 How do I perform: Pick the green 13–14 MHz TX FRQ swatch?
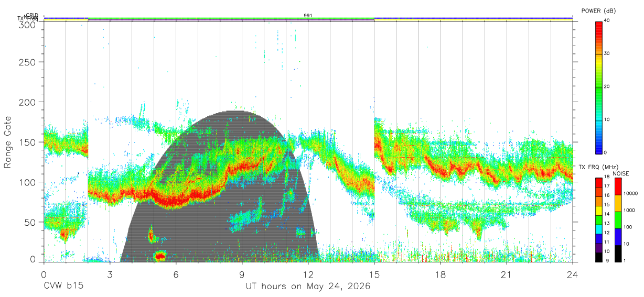click(599, 219)
